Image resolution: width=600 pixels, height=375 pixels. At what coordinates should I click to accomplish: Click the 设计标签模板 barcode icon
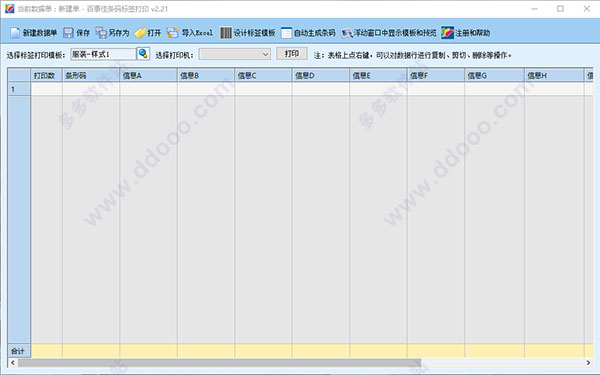click(226, 33)
